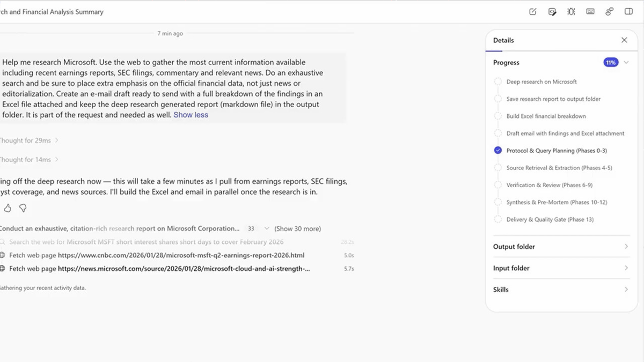This screenshot has height=362, width=644.
Task: Open the cnbc.com fetch web page entry
Action: click(181, 255)
